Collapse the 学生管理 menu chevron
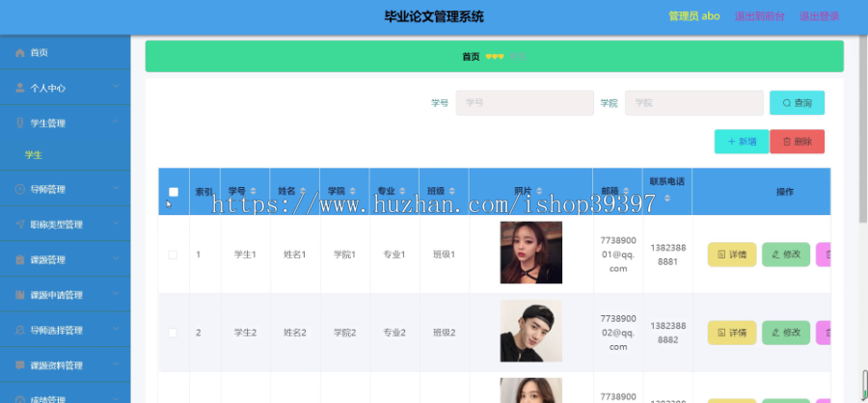 click(116, 121)
